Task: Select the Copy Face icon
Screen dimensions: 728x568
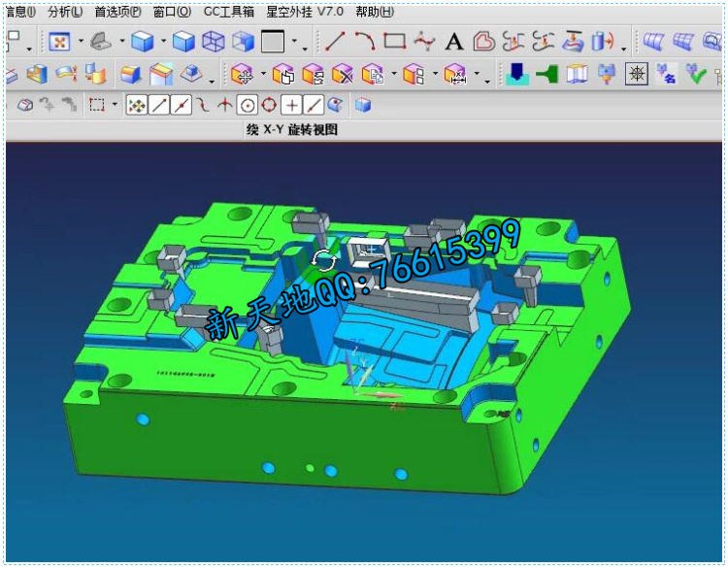Action: pos(373,74)
